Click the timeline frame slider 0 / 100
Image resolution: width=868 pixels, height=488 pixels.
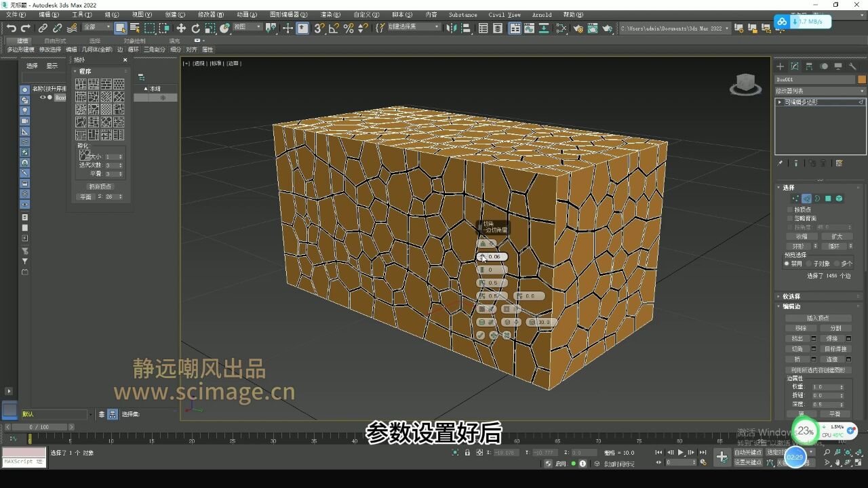(x=39, y=427)
